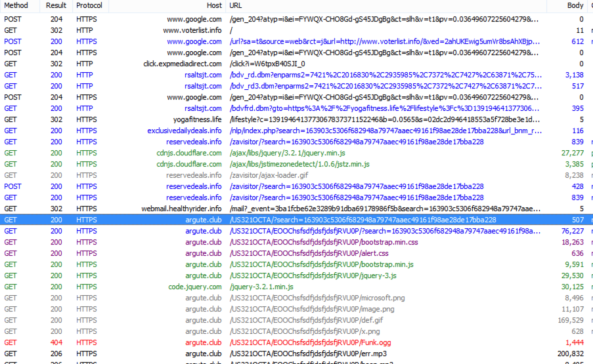Sort sessions by Host column header

coord(214,5)
